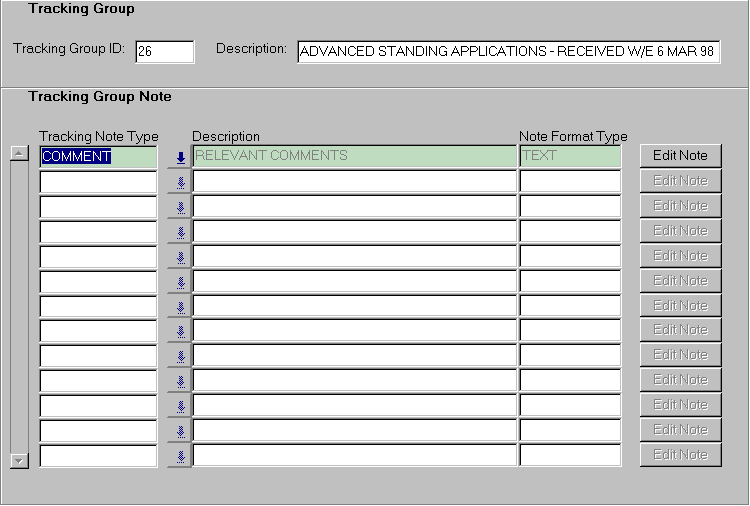Select the COMMENT Tracking Note Type cell

click(x=98, y=156)
